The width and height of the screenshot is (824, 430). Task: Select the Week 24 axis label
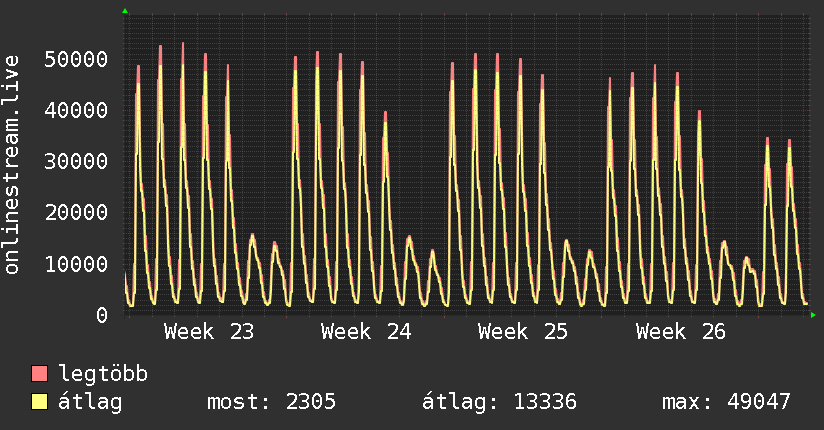pyautogui.click(x=366, y=332)
